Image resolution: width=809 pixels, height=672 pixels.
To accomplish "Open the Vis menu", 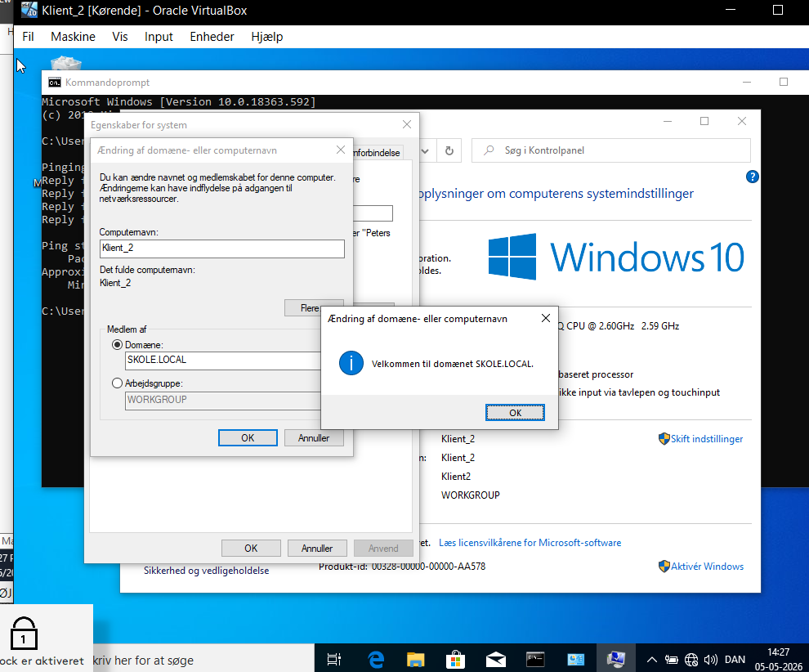I will point(119,37).
